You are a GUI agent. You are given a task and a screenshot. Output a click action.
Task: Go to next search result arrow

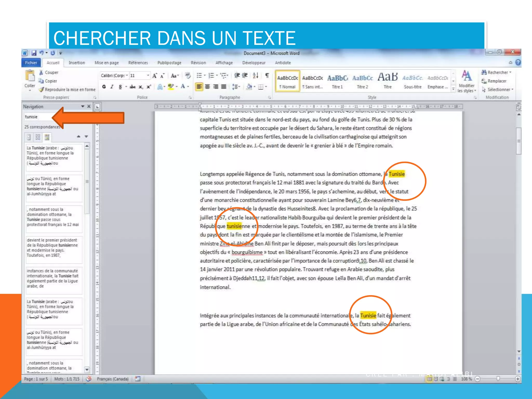click(x=87, y=137)
